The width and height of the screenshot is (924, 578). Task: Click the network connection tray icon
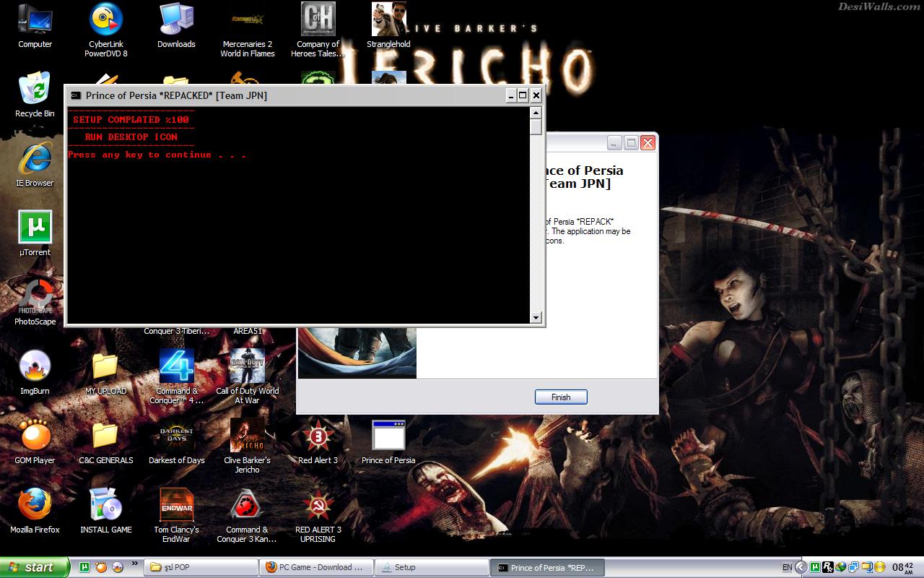[x=854, y=568]
